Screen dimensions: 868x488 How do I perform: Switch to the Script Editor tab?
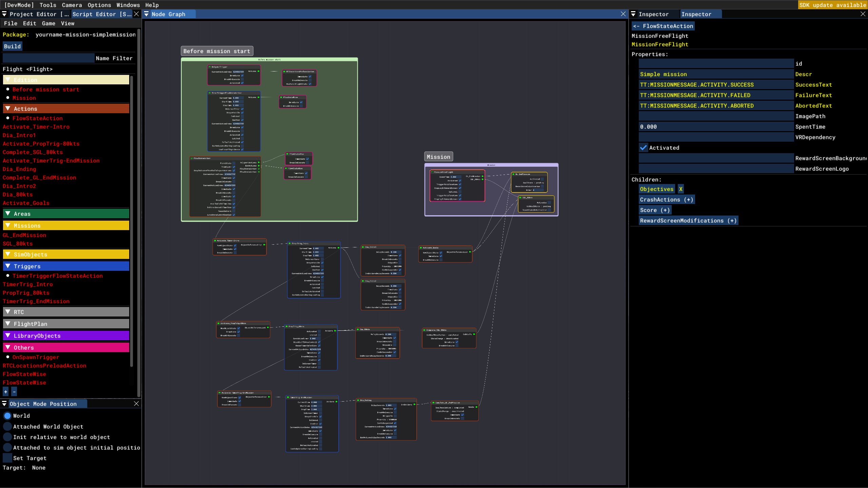(102, 14)
